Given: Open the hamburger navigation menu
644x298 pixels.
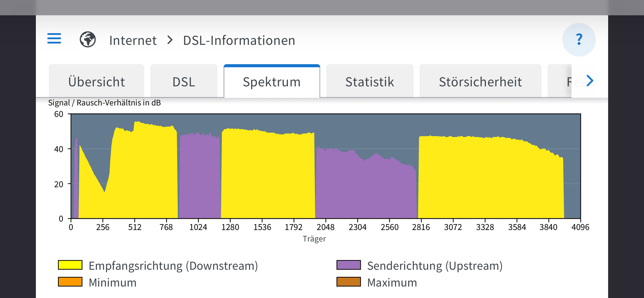Looking at the screenshot, I should point(54,39).
